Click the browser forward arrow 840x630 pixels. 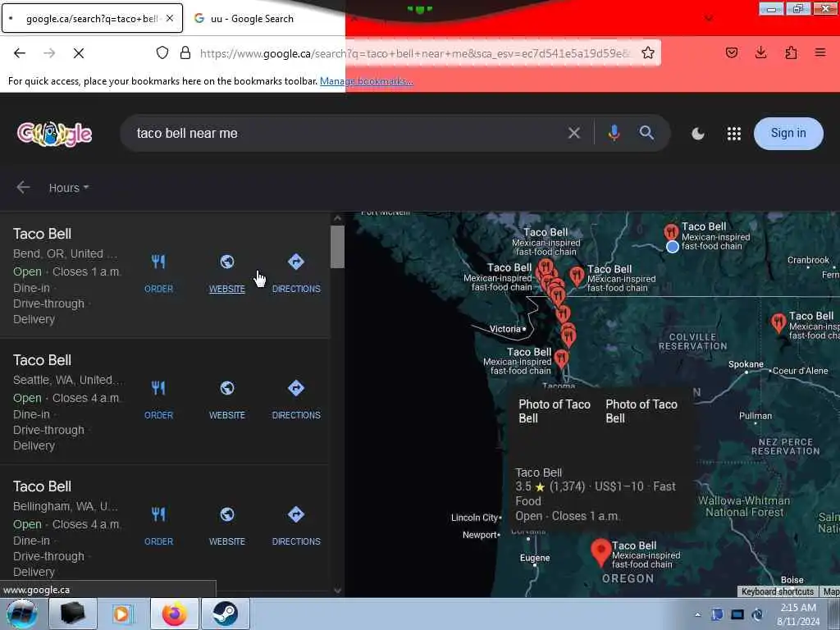click(49, 53)
